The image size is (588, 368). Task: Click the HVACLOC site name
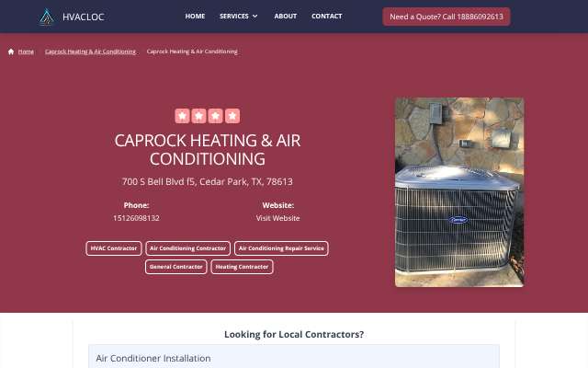(84, 17)
